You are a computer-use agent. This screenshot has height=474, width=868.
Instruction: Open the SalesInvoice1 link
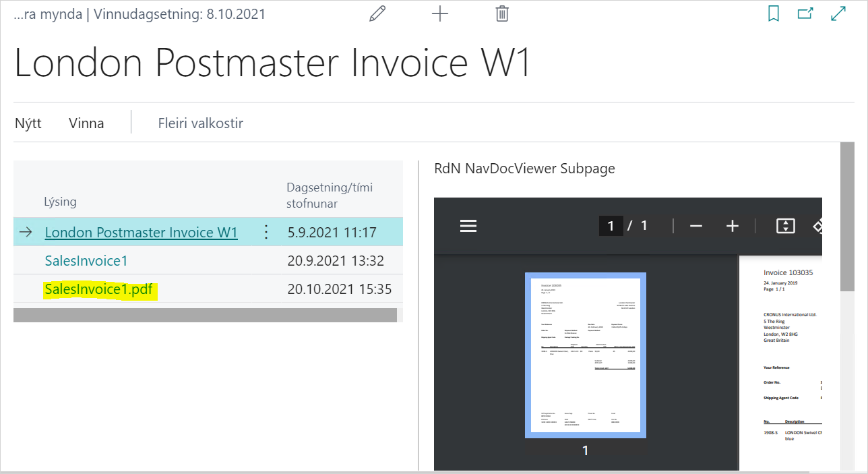coord(86,261)
